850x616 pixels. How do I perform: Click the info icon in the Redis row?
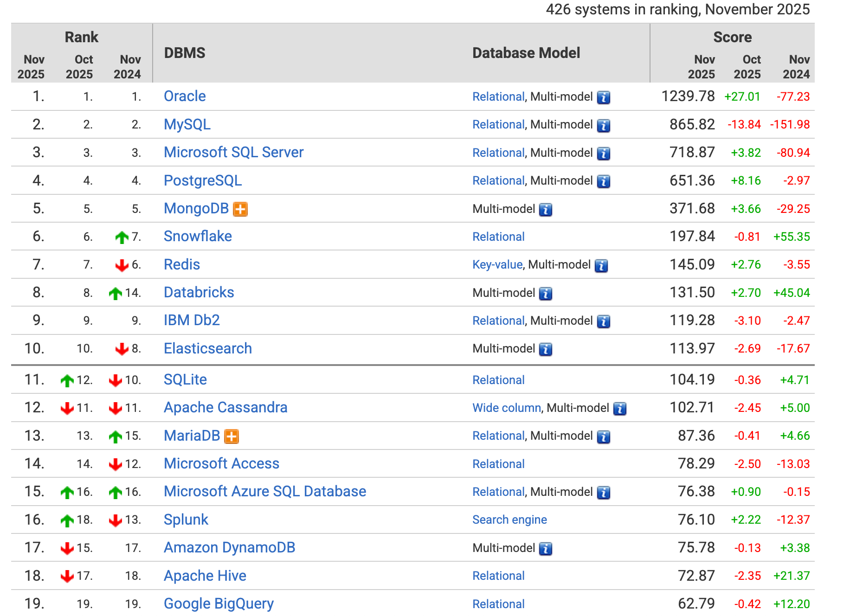pyautogui.click(x=601, y=266)
